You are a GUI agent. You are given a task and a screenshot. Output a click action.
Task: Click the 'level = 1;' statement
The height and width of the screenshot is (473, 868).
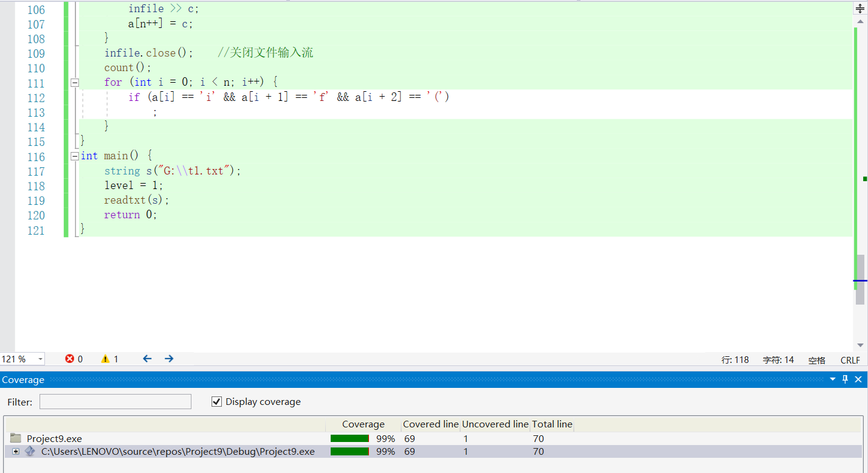[134, 185]
